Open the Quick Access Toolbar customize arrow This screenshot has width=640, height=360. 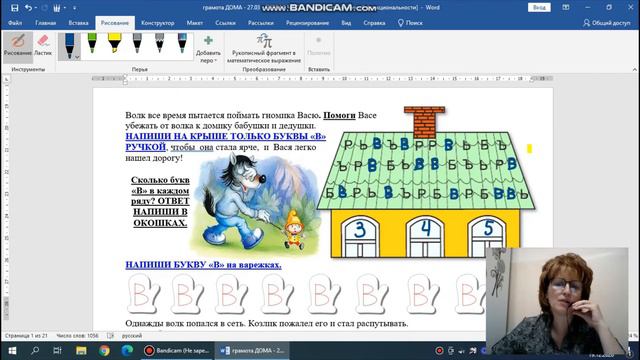tap(74, 8)
